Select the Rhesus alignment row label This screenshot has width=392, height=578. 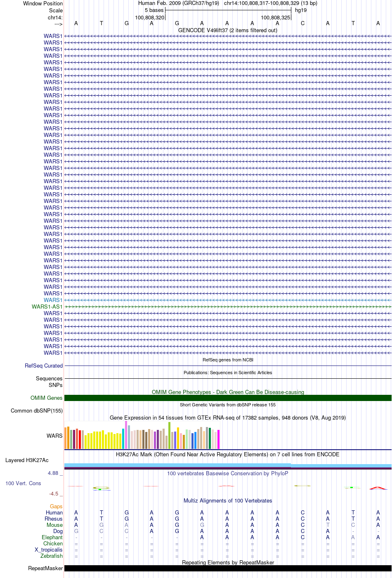(54, 519)
